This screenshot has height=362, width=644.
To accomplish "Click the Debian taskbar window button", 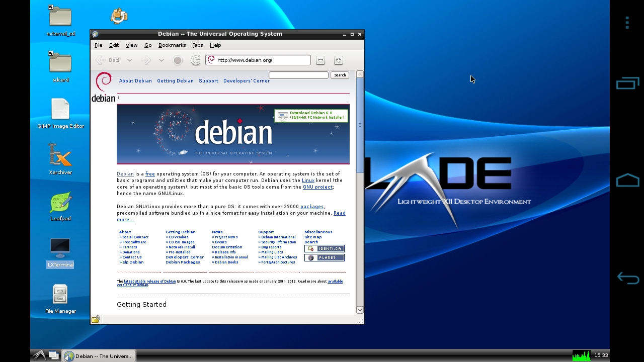I will (99, 356).
